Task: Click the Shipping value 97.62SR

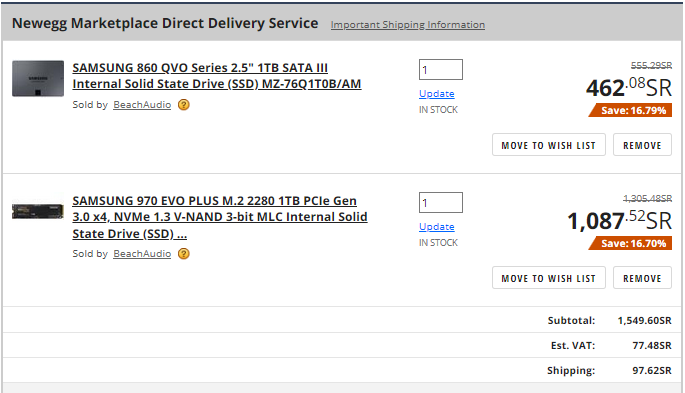Action: 652,370
